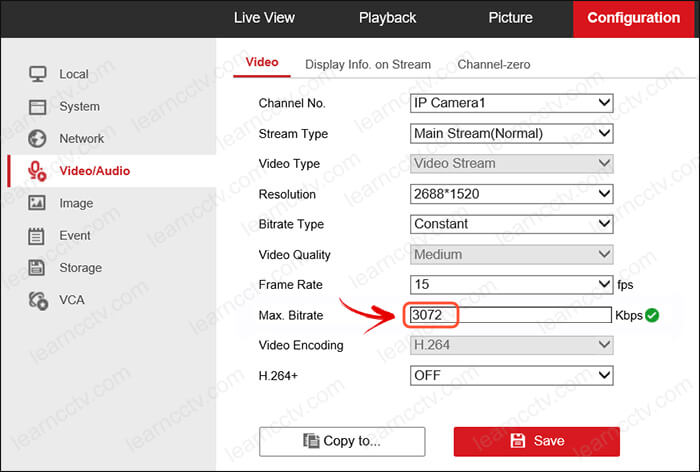This screenshot has height=472, width=700.
Task: Open the Channel No. dropdown
Action: coord(511,103)
